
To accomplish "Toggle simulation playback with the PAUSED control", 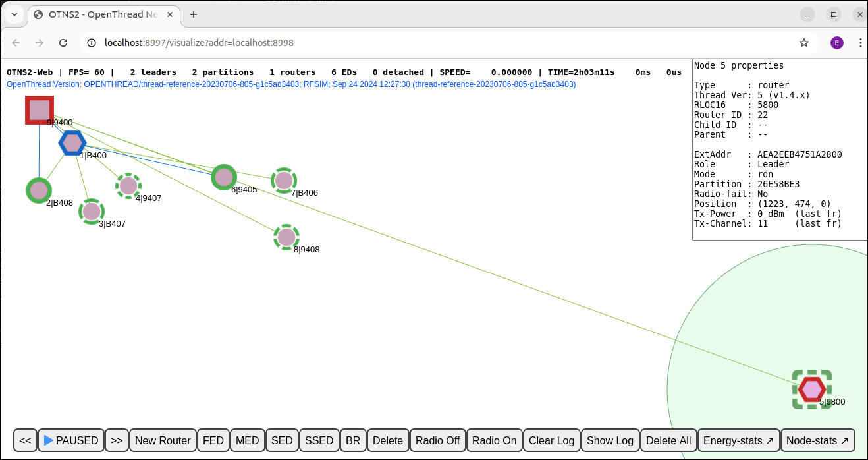I will click(70, 440).
